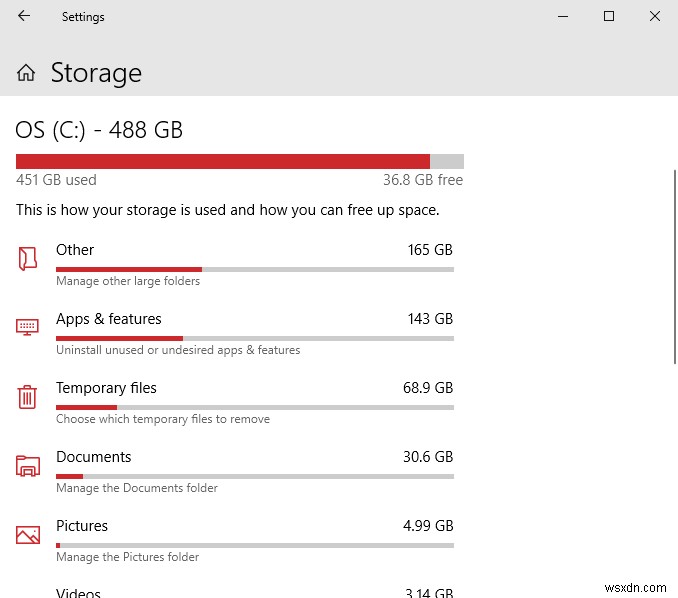Maximize the Settings window
This screenshot has height=598, width=678.
[x=609, y=16]
